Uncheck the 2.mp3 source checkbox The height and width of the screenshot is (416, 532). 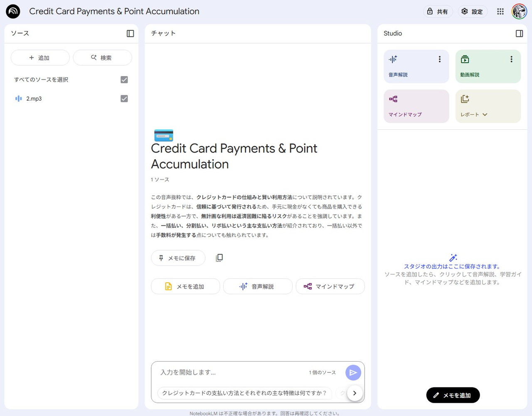[124, 99]
